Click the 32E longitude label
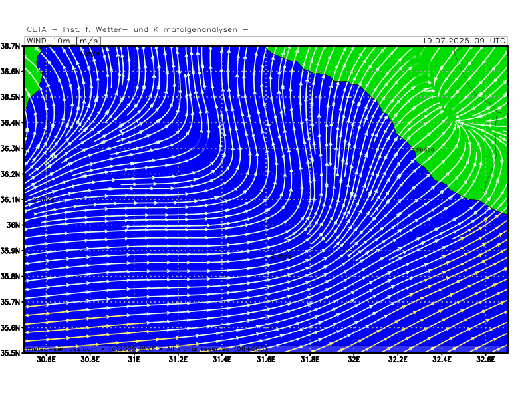532x399 pixels. (354, 360)
